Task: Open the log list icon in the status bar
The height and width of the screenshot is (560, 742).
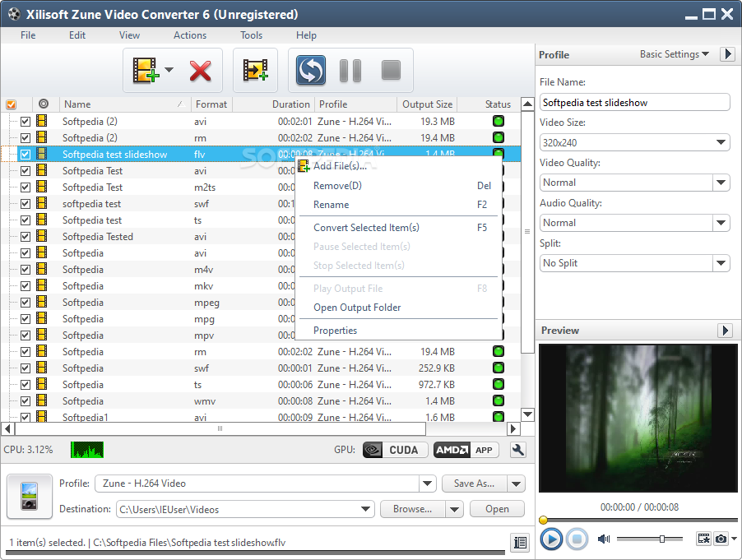Action: (x=520, y=543)
